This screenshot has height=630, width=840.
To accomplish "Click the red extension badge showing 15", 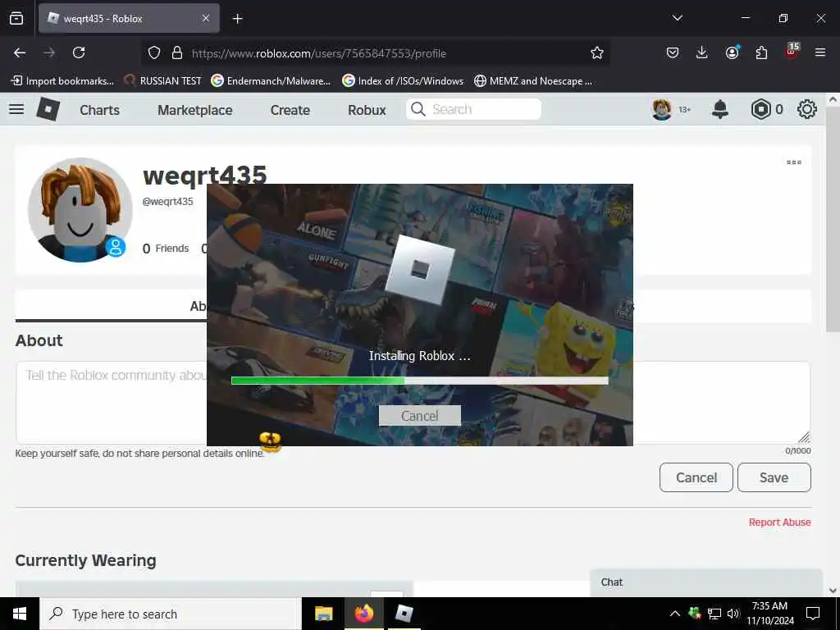I will (792, 51).
